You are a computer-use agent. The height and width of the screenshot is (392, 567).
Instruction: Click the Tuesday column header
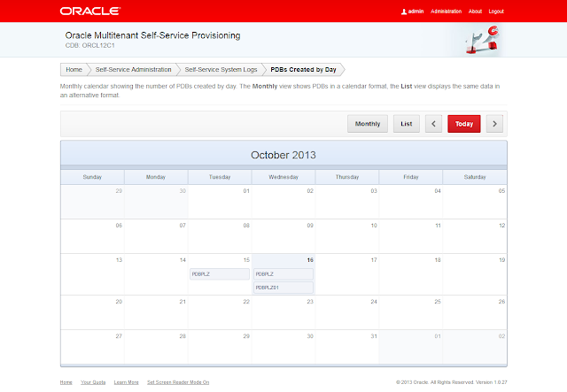[x=220, y=177]
